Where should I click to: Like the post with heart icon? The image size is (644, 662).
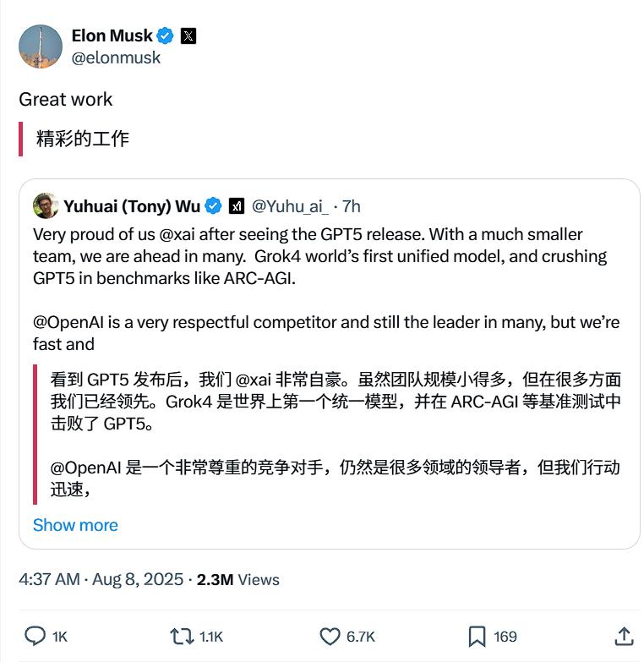[330, 637]
